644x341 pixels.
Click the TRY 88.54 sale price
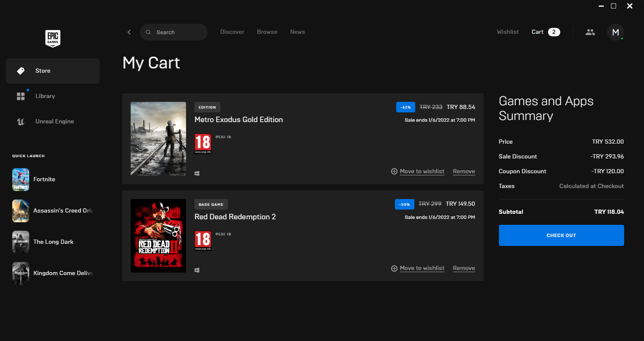461,107
